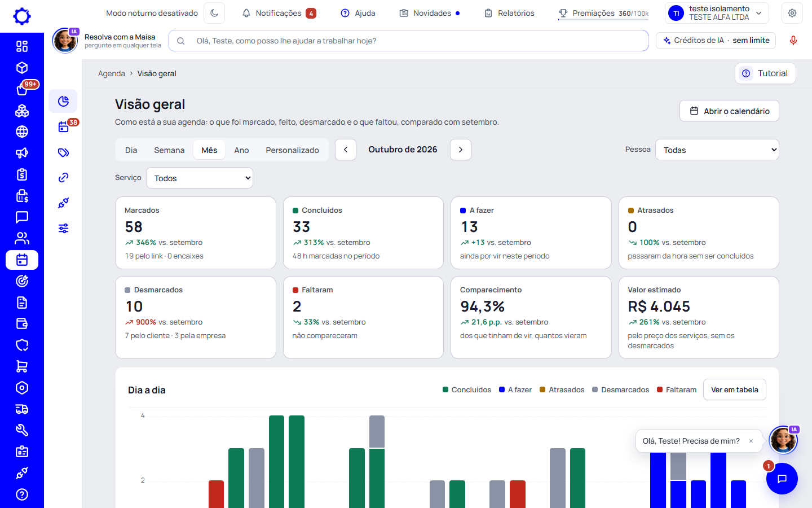Open the shopping cart icon in sidebar
The height and width of the screenshot is (508, 812).
(x=22, y=366)
